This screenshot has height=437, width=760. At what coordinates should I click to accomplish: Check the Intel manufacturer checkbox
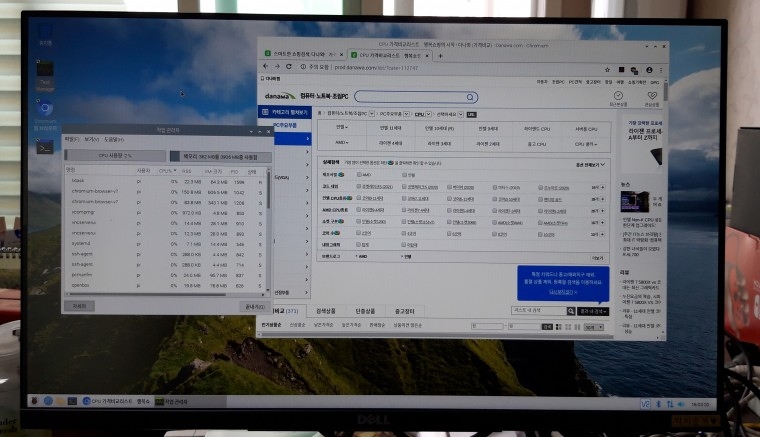[x=404, y=174]
